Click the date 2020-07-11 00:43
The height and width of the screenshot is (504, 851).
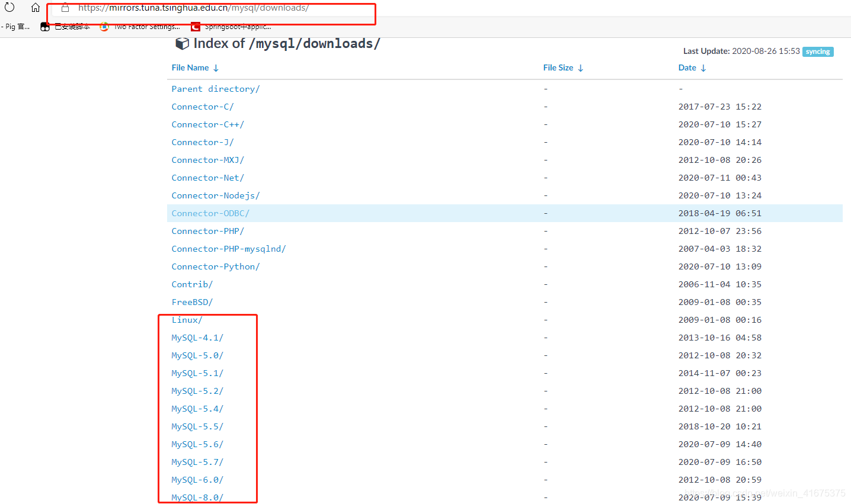point(720,178)
